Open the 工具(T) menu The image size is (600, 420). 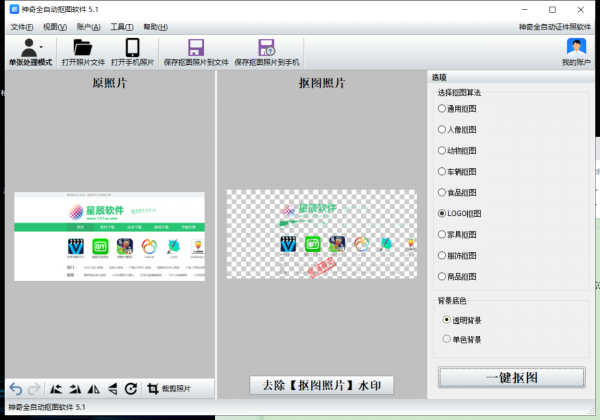point(122,27)
